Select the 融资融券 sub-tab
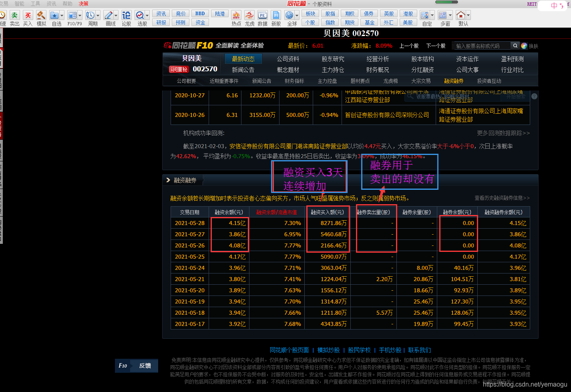The image size is (571, 392). 454,81
